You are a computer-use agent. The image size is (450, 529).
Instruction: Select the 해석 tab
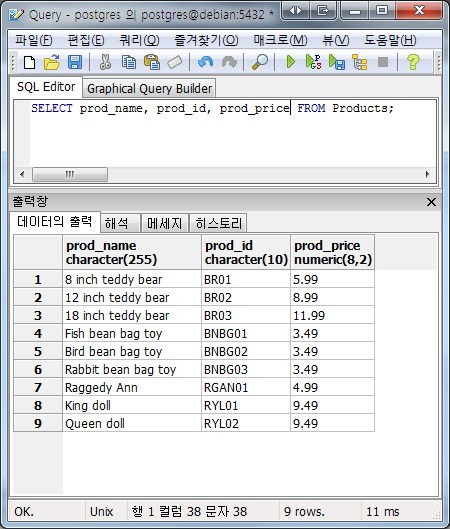pyautogui.click(x=120, y=223)
